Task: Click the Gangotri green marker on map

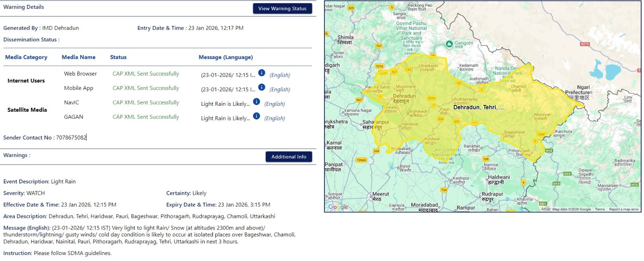Action: point(449,44)
